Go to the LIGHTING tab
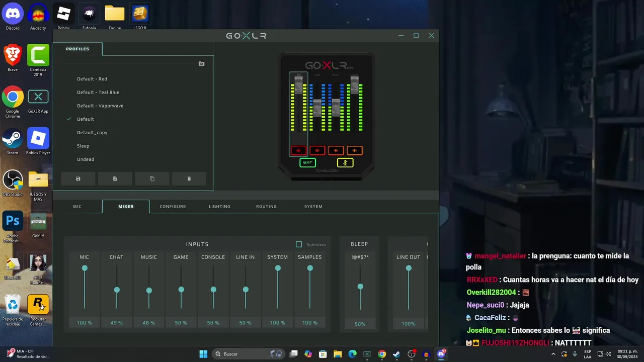This screenshot has height=362, width=644. [x=219, y=207]
